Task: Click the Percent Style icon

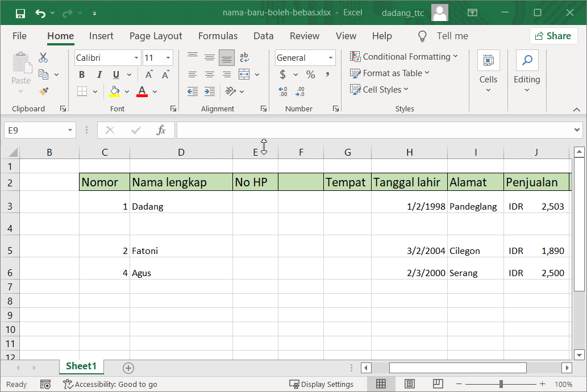Action: [x=310, y=74]
